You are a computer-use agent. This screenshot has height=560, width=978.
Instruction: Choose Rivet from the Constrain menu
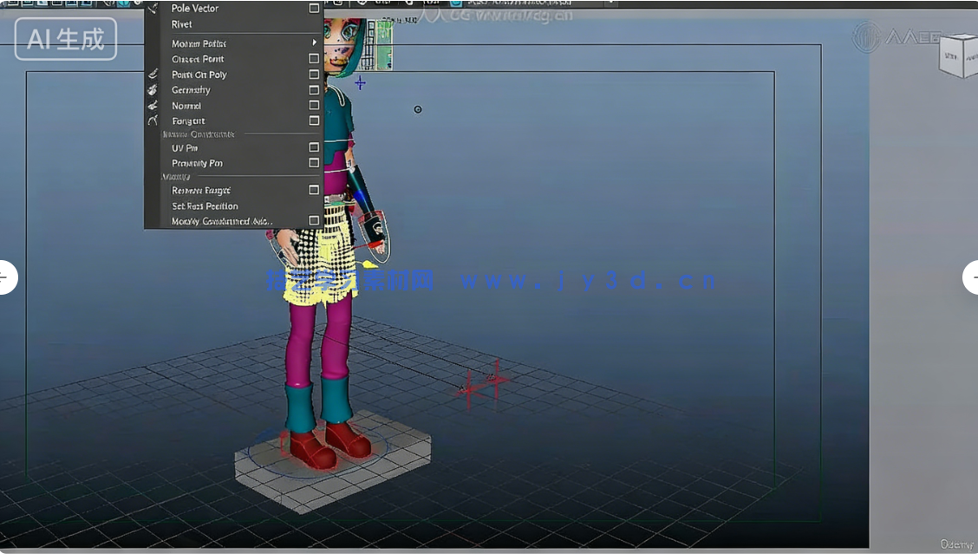coord(182,24)
